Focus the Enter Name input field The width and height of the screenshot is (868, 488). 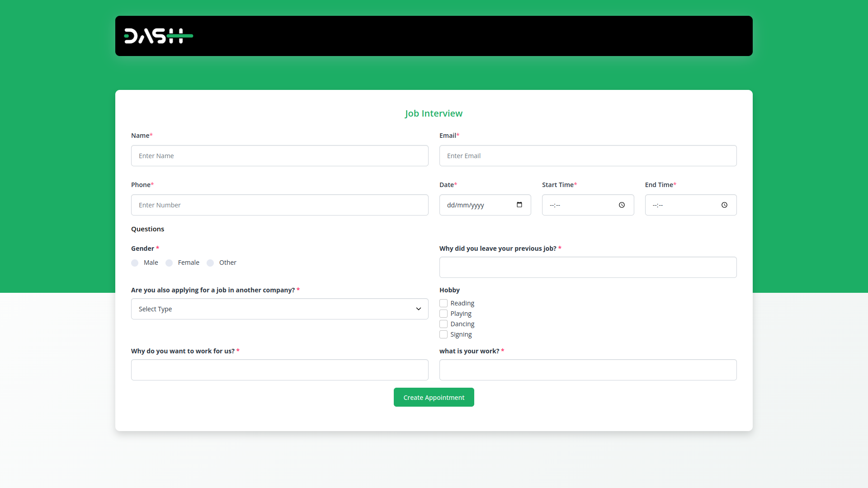[x=279, y=156]
